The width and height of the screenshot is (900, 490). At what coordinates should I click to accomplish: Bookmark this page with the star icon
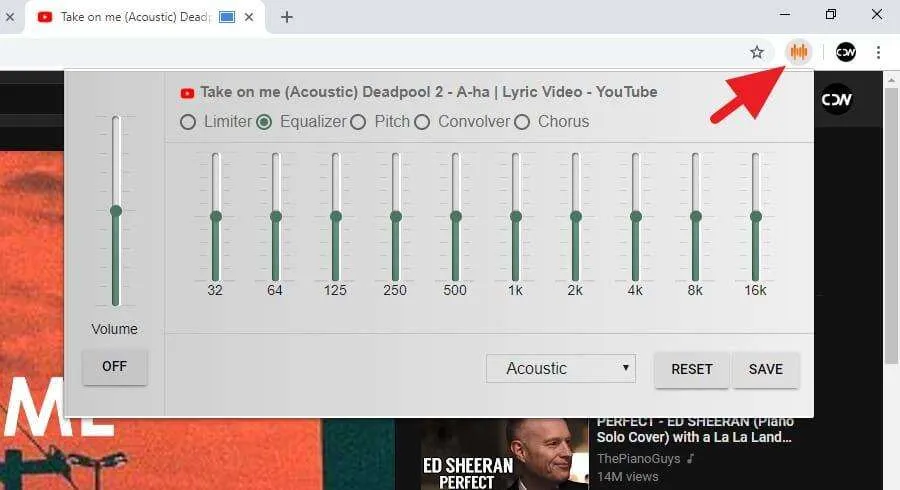(757, 52)
